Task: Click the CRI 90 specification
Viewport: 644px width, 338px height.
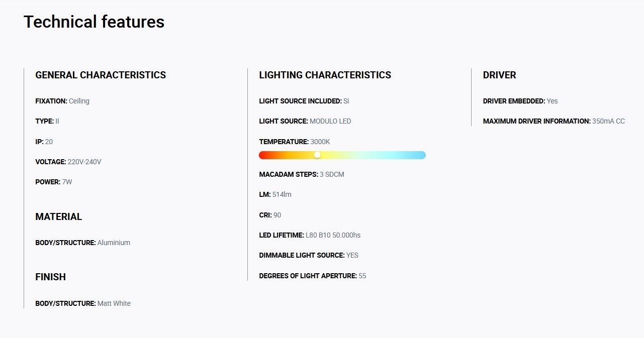Action: [270, 215]
